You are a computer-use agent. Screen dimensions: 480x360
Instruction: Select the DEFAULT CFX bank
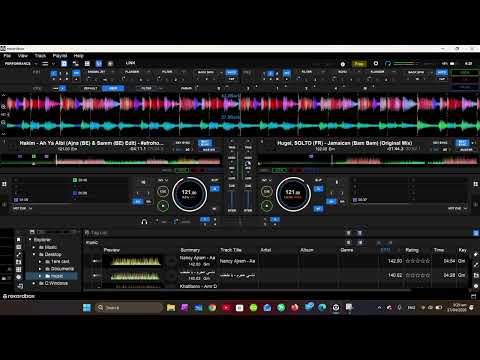point(90,88)
